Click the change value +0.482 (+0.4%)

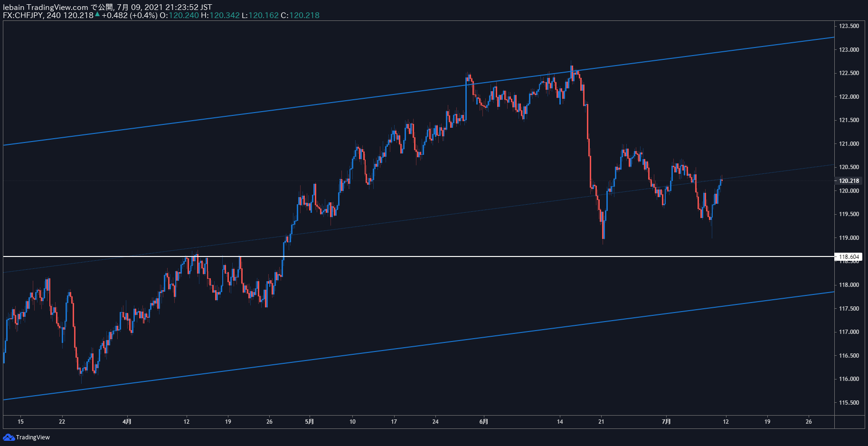(129, 15)
